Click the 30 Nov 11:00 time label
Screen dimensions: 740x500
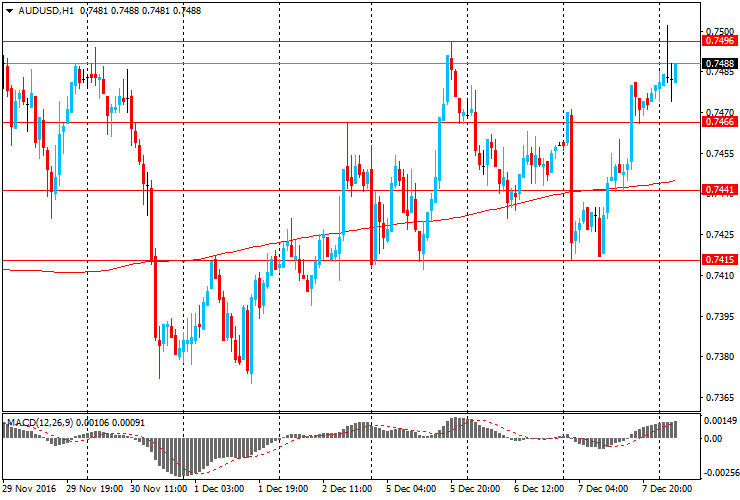(x=159, y=490)
